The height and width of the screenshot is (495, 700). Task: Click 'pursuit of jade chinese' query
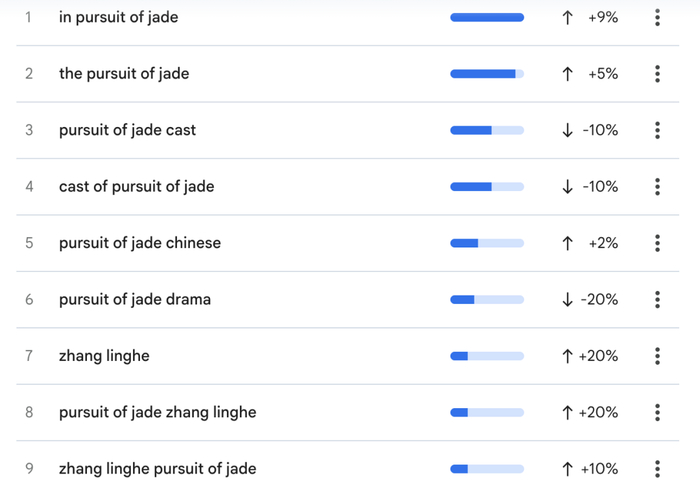pyautogui.click(x=140, y=243)
